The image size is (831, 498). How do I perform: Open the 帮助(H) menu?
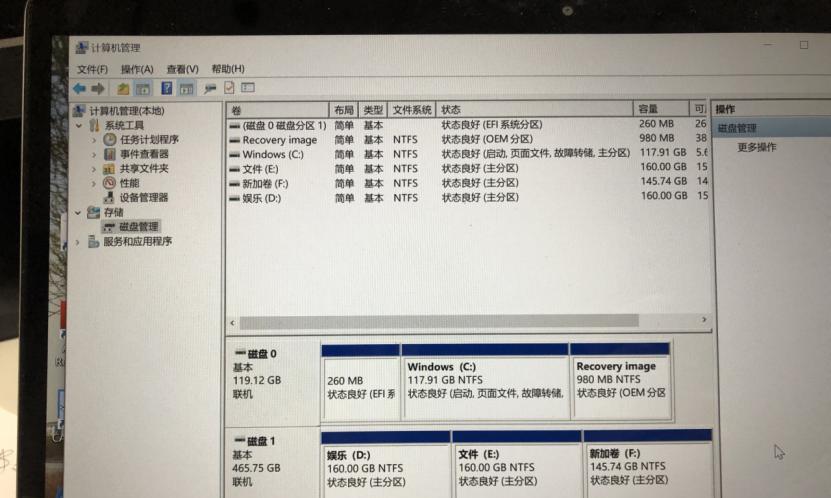pos(228,68)
